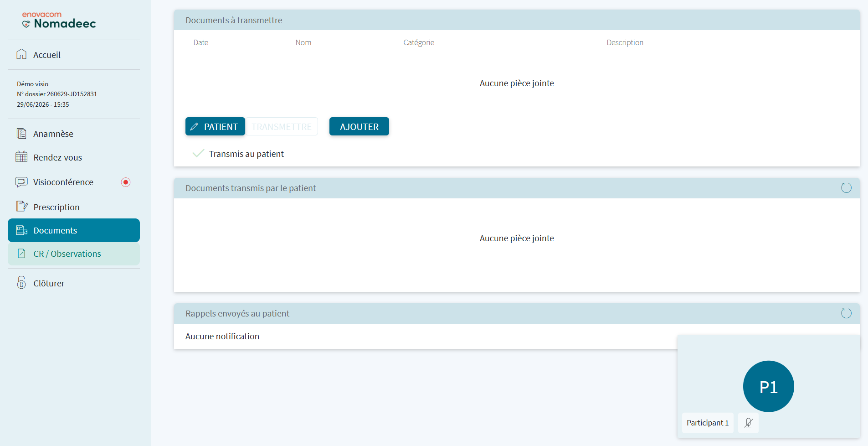Click the red recording indicator
This screenshot has width=868, height=446.
coord(126,182)
